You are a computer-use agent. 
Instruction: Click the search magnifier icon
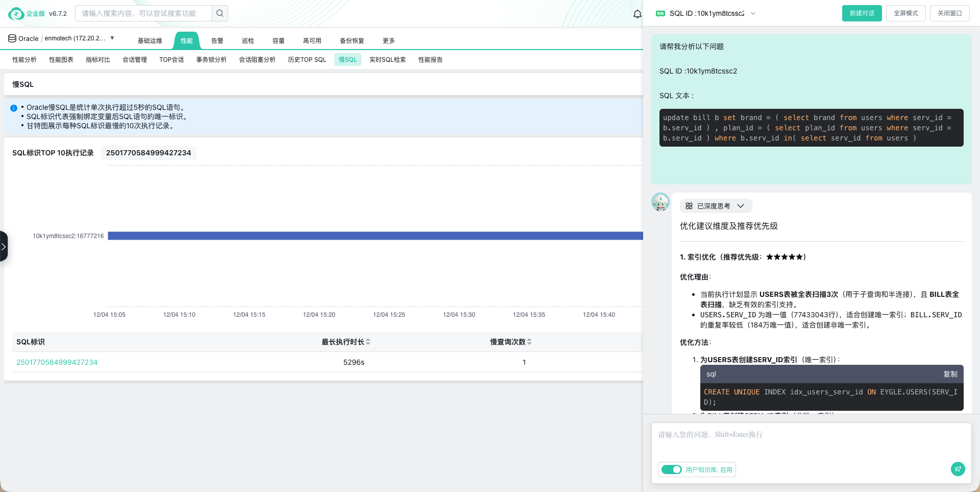(219, 13)
